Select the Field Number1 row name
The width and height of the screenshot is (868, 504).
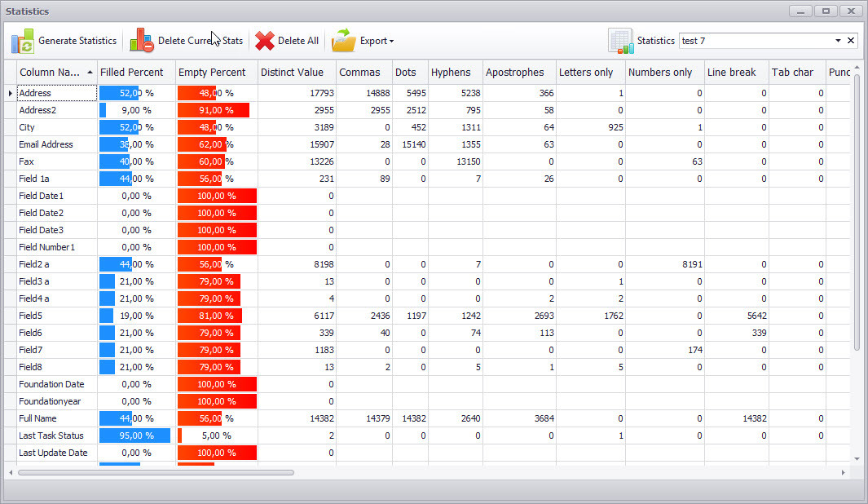(x=46, y=247)
